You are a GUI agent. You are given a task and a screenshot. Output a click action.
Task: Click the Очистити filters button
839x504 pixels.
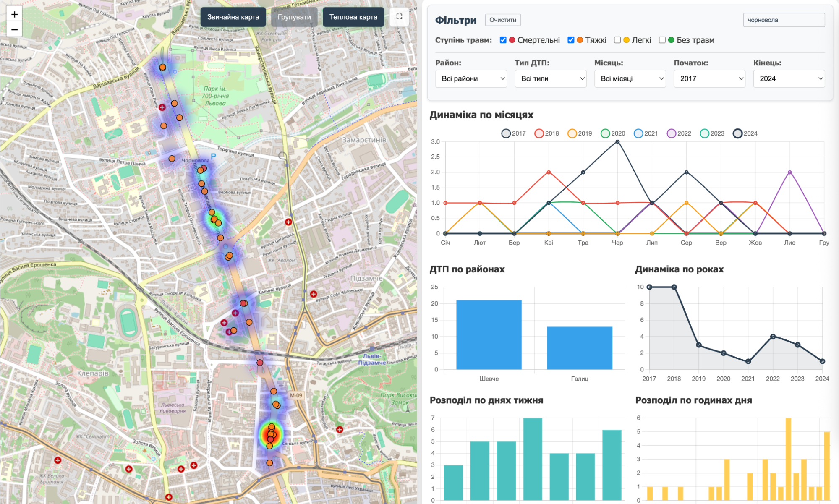[503, 20]
